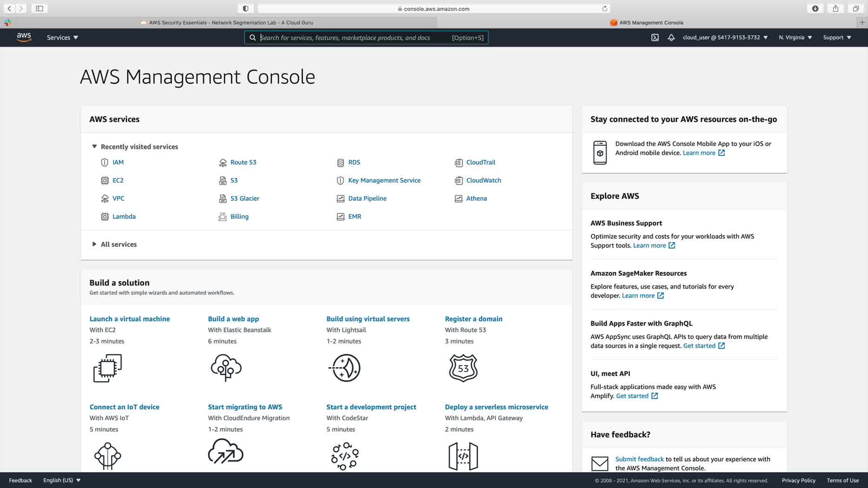Click the Lambda service icon in recent services
This screenshot has width=868, height=488.
tap(105, 217)
